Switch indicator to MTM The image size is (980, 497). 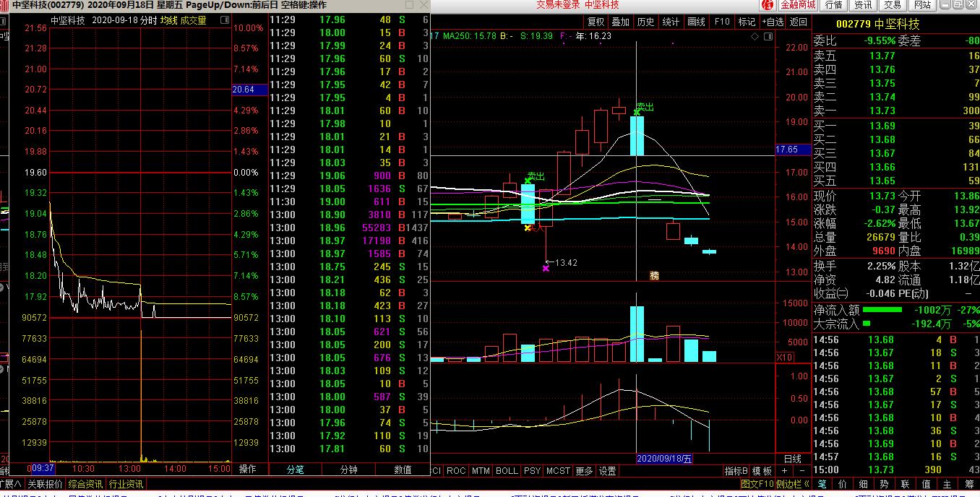point(481,470)
